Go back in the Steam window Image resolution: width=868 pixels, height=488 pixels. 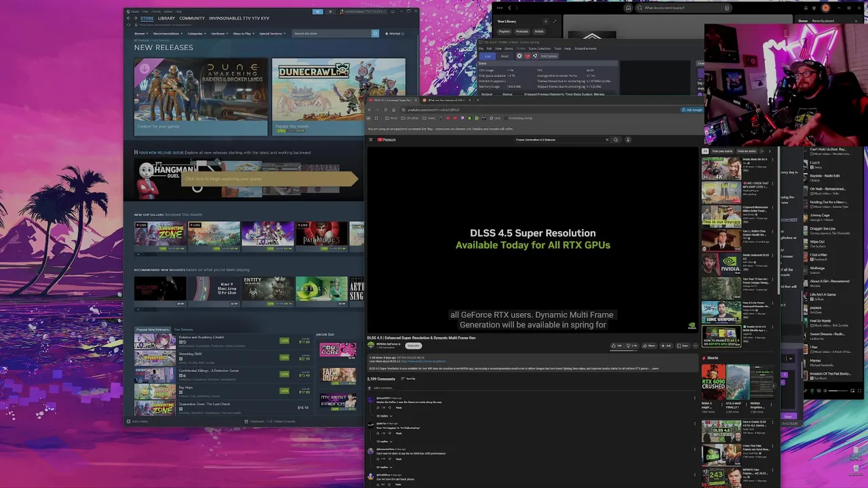(128, 18)
